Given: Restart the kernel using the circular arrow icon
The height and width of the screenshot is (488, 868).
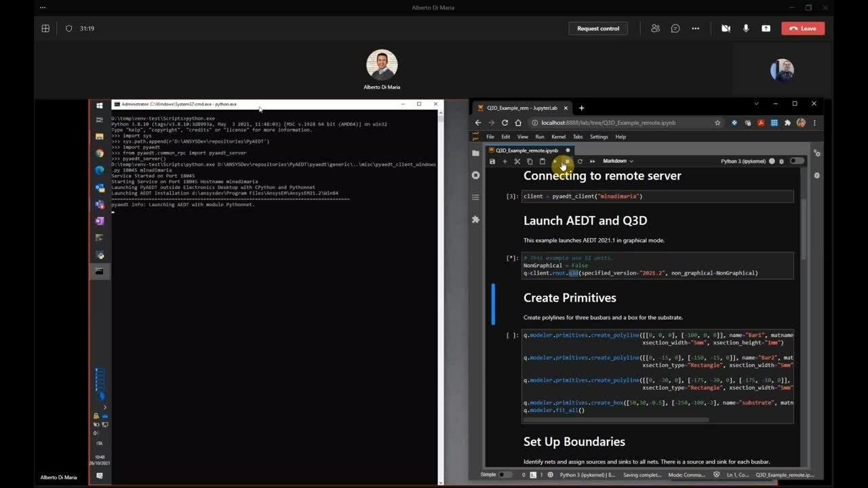Looking at the screenshot, I should tap(580, 161).
